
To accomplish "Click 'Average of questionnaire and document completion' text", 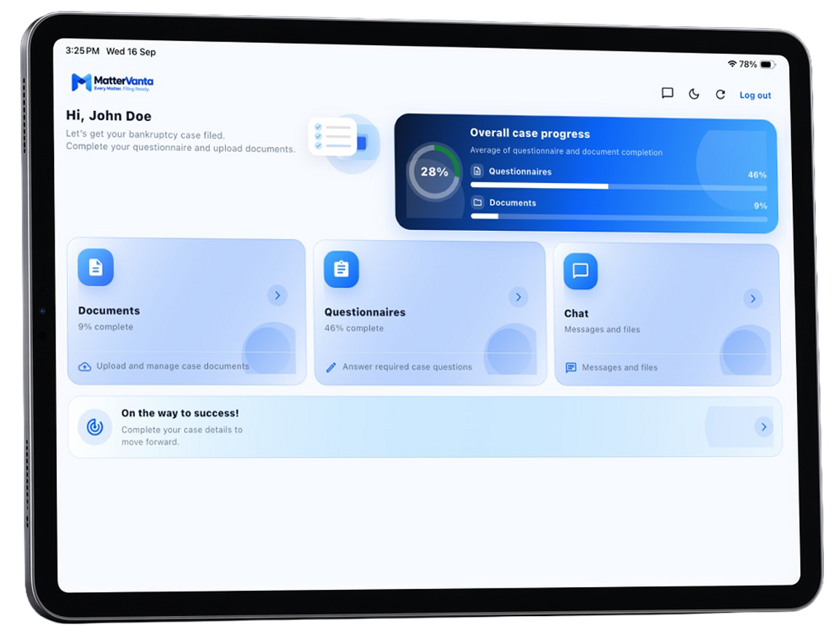I will click(x=567, y=152).
